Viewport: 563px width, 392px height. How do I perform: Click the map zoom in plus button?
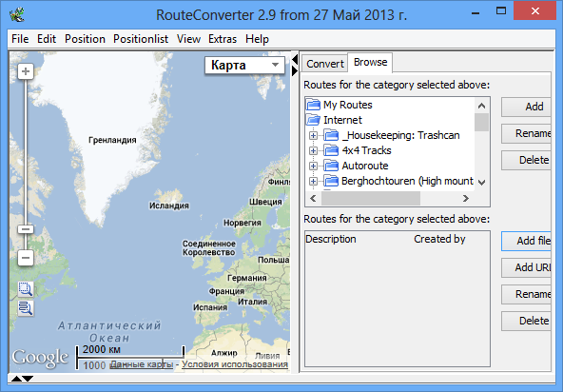(26, 71)
